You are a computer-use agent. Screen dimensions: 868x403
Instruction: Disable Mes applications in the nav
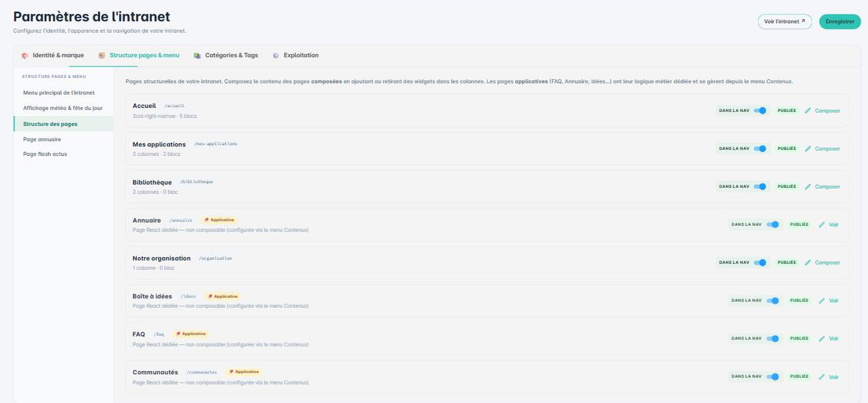coord(760,149)
